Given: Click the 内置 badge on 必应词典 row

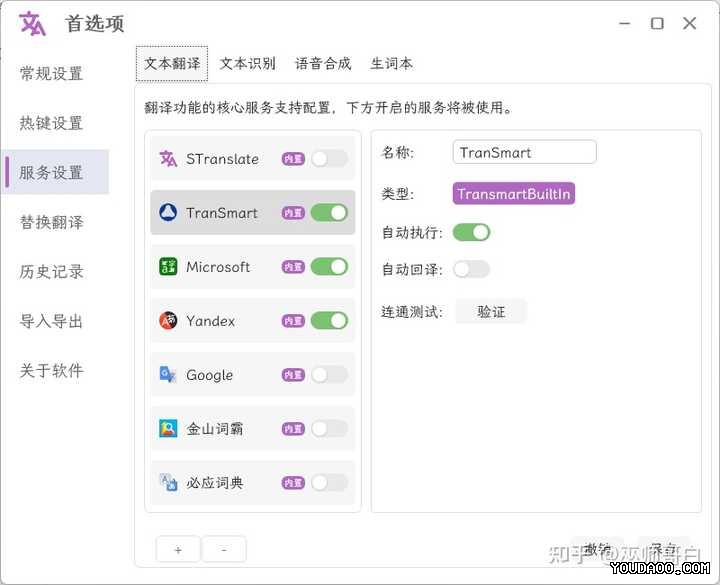Looking at the screenshot, I should tap(293, 483).
